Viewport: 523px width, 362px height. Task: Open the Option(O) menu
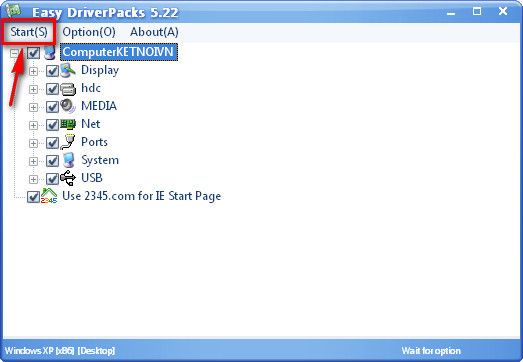89,32
